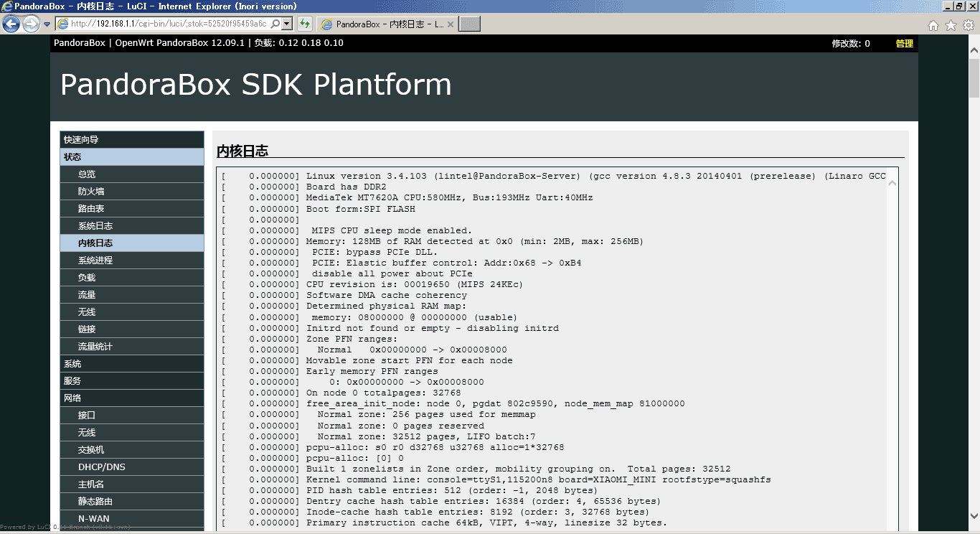
Task: Click the Internet Explorer logo in the title bar
Action: pos(6,6)
